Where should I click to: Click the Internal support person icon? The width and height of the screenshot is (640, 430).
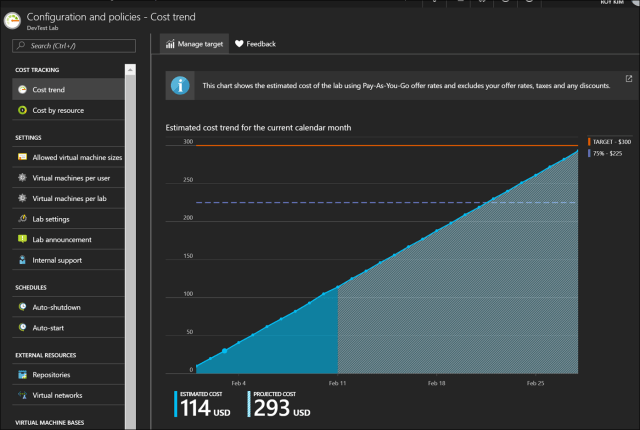click(22, 260)
